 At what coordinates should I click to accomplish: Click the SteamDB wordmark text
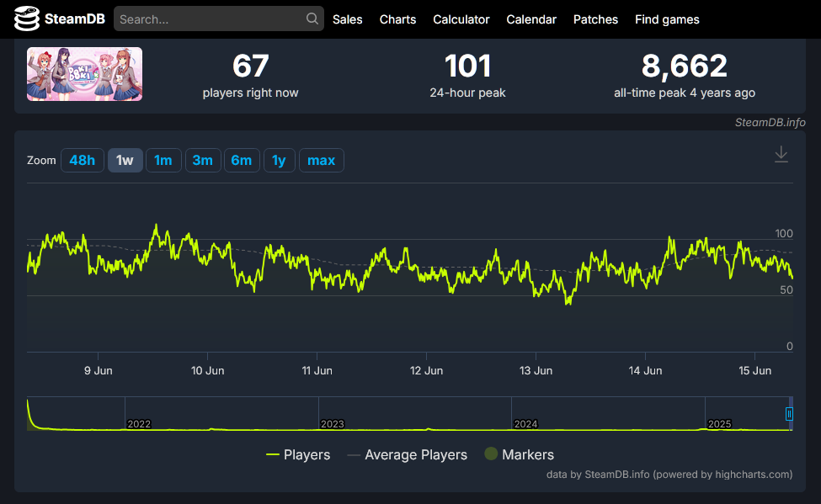pos(75,19)
